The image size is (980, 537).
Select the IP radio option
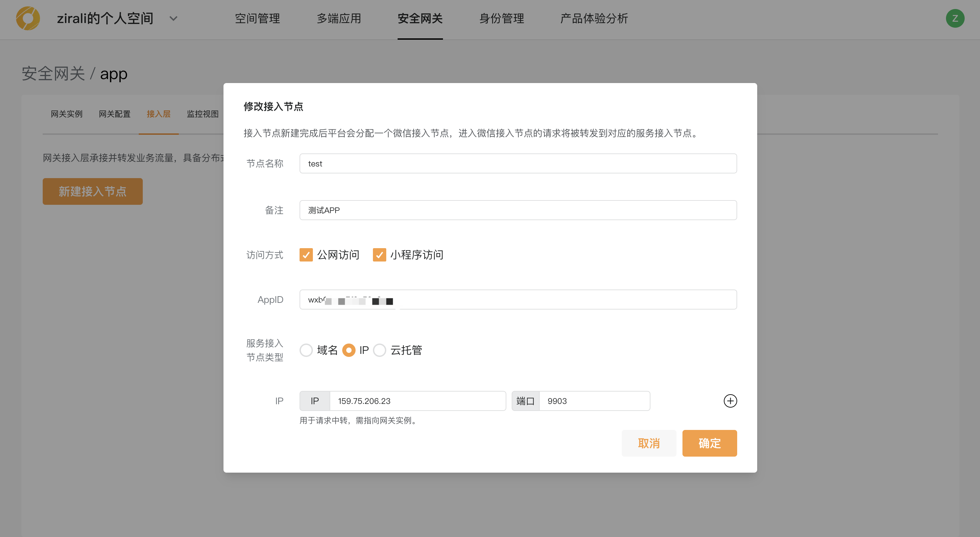pos(349,350)
